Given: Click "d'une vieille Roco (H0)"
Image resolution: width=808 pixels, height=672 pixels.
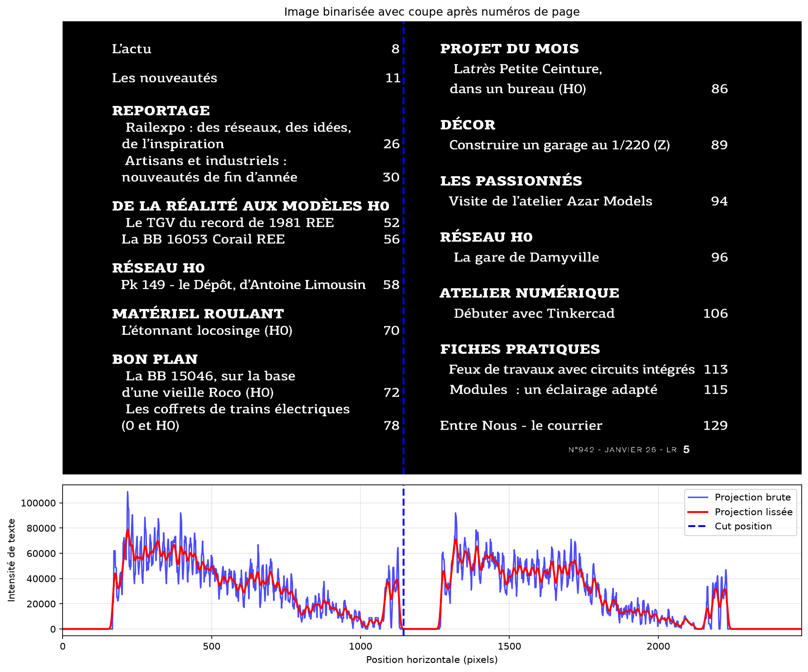Looking at the screenshot, I should pos(198,392).
